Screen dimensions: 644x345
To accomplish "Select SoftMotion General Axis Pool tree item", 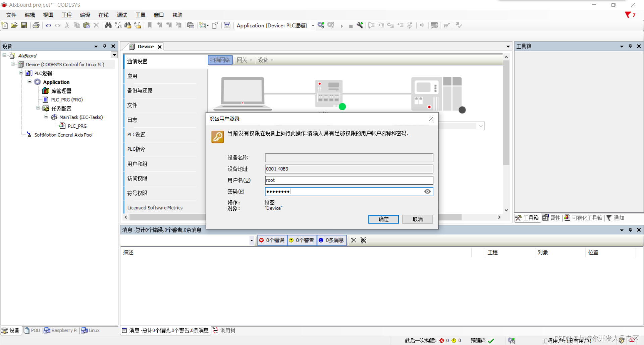I will point(63,135).
